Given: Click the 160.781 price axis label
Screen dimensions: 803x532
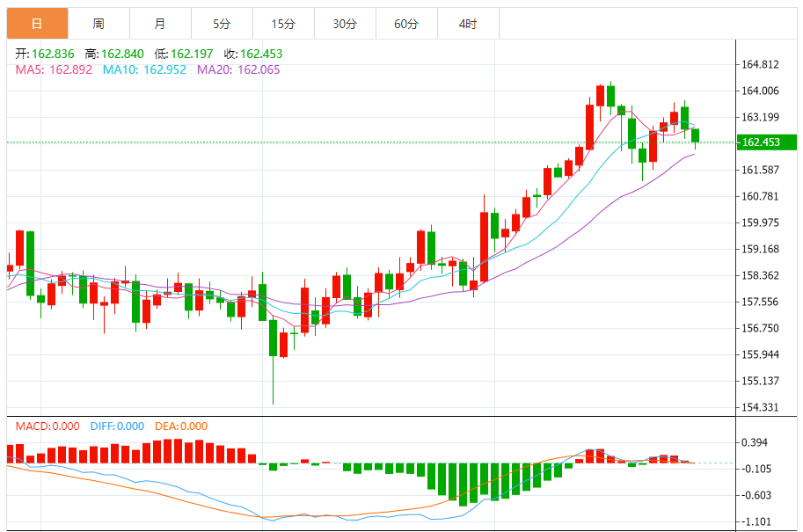Looking at the screenshot, I should coord(760,197).
